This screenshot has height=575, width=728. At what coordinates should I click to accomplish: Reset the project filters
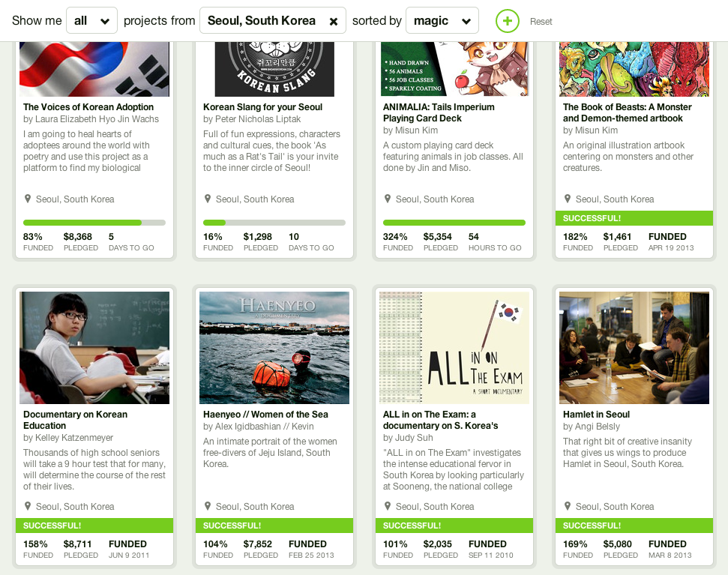[x=541, y=21]
